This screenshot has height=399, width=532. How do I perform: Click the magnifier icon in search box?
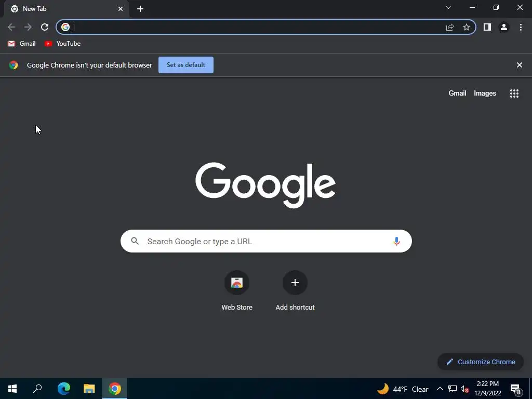point(135,241)
